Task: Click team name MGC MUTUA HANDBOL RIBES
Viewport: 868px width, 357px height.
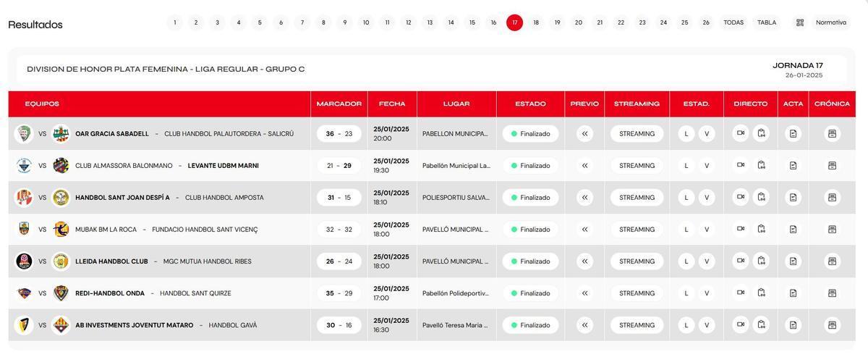Action: (208, 261)
